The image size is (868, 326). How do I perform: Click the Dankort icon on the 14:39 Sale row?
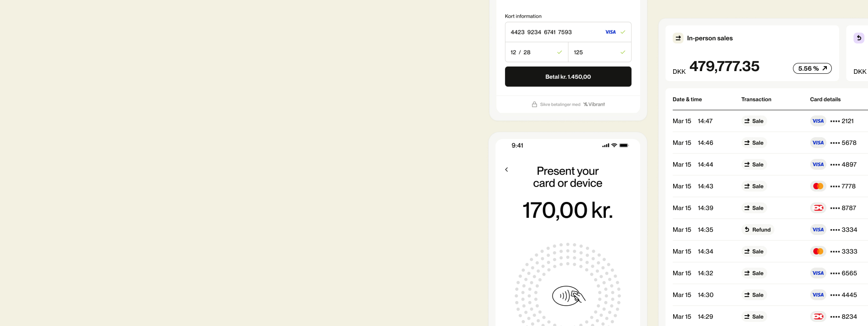818,208
